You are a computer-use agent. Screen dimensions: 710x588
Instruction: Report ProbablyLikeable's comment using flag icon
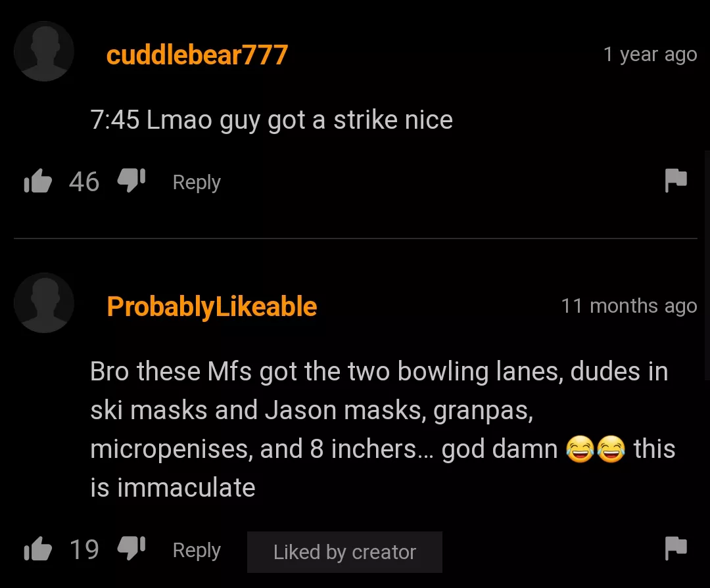676,548
